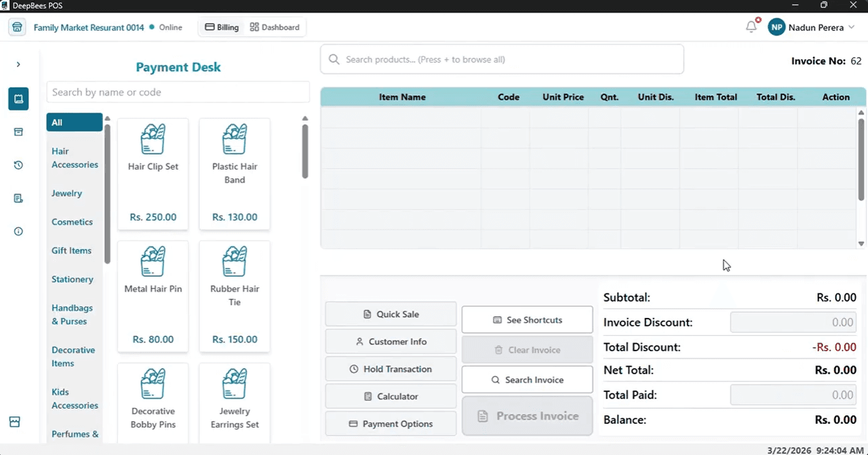Click the Item Name column header

point(402,97)
